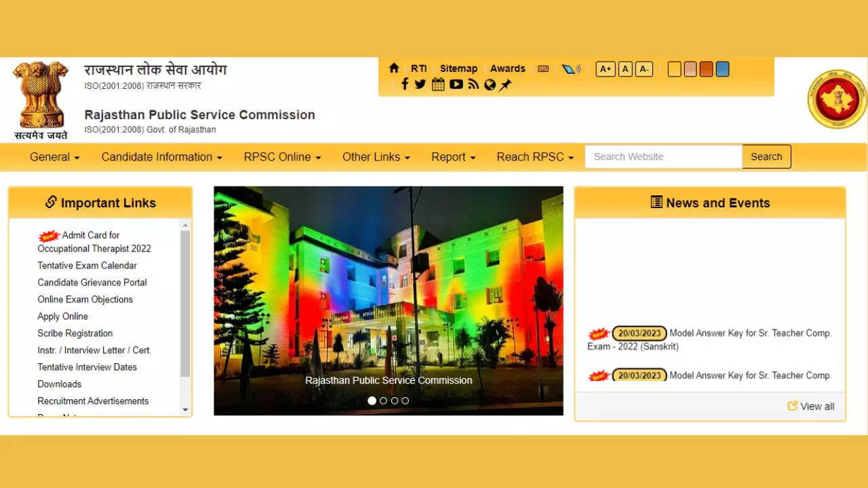Click the RSS feed icon

point(473,84)
